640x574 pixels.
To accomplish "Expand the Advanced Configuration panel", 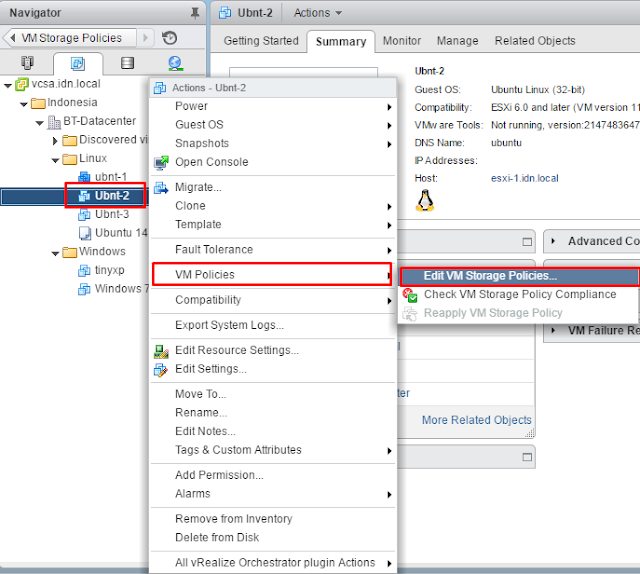I will point(553,241).
